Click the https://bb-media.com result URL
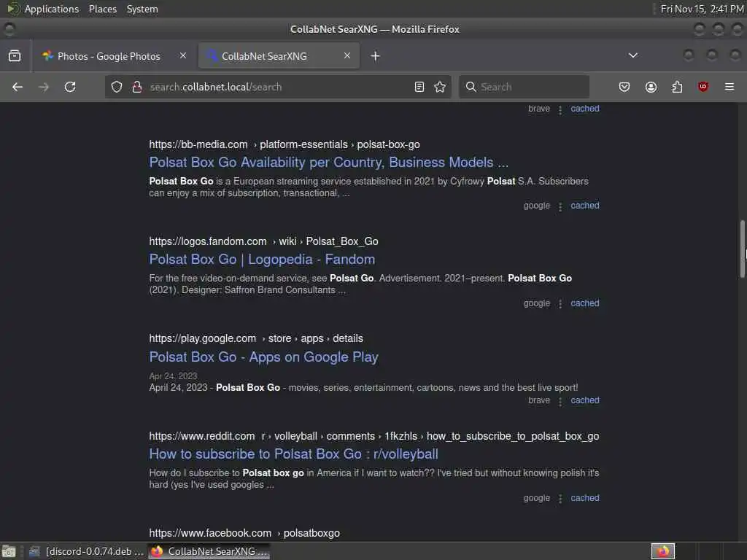The height and width of the screenshot is (560, 747). click(x=285, y=144)
